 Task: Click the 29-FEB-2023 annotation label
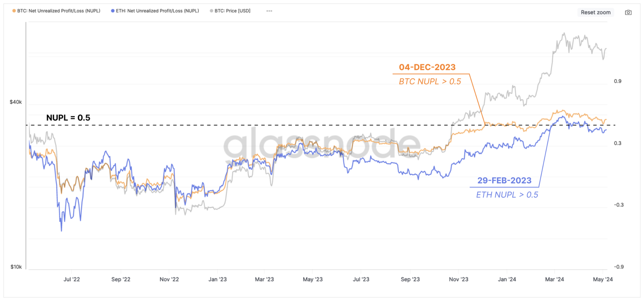pyautogui.click(x=504, y=181)
